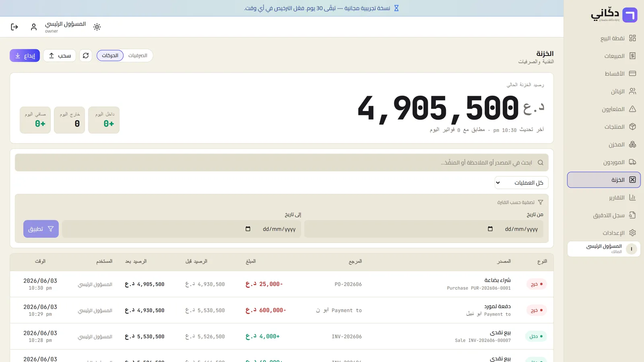Focus the search field ابحث في المصدر
The width and height of the screenshot is (644, 362).
click(x=282, y=162)
